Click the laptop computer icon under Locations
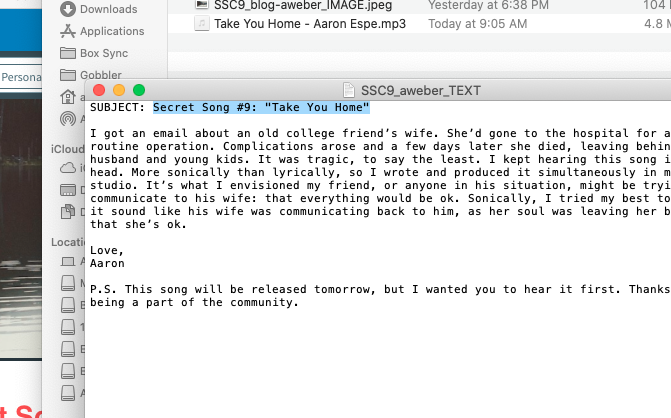 tap(68, 261)
